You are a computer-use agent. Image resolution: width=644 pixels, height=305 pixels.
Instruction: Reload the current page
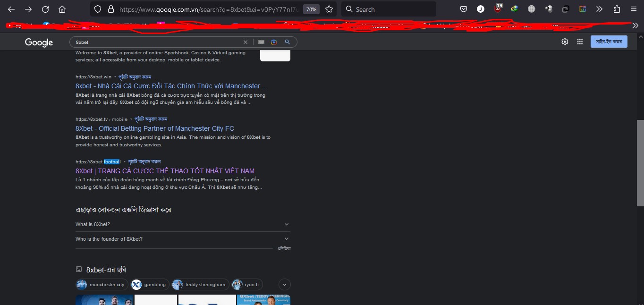click(45, 9)
